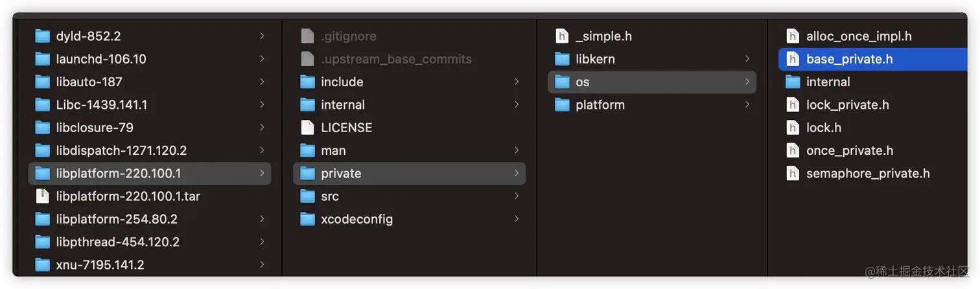Expand the platform folder chevron
The width and height of the screenshot is (980, 289).
point(747,105)
